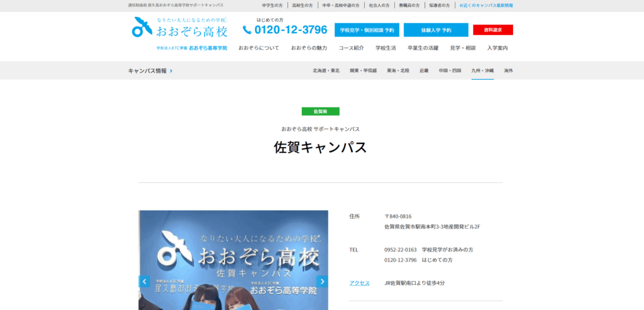Open 中卒・高校中退の方 link
The width and height of the screenshot is (644, 310).
click(x=341, y=6)
